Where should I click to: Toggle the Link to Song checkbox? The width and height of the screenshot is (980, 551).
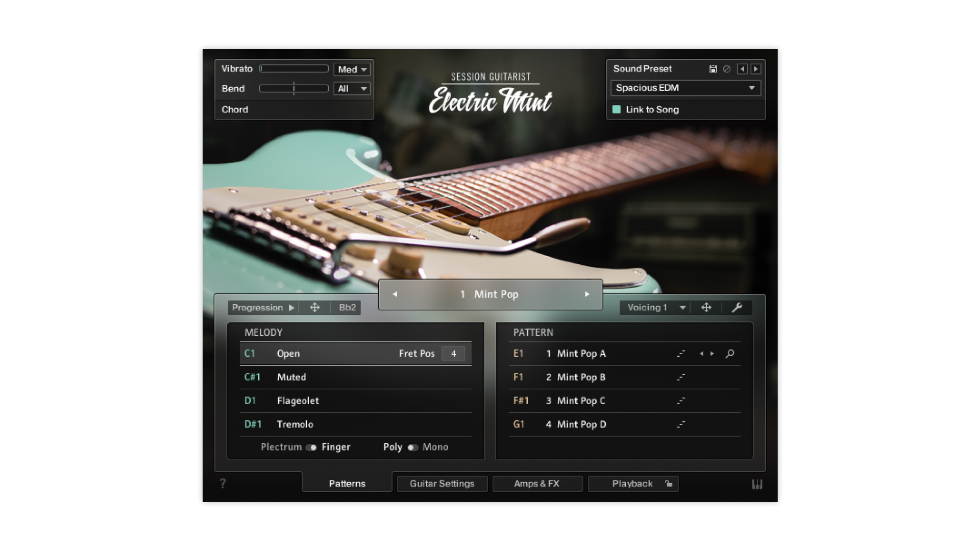pyautogui.click(x=617, y=110)
